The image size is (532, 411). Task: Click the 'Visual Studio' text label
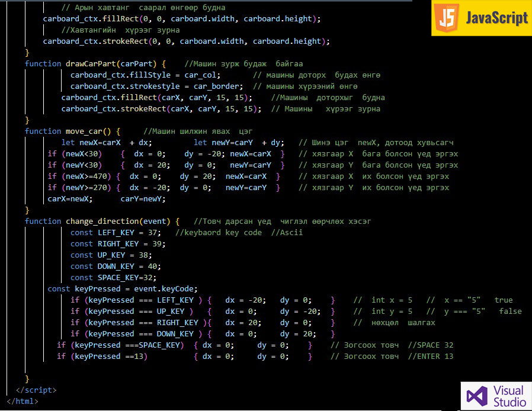[509, 396]
